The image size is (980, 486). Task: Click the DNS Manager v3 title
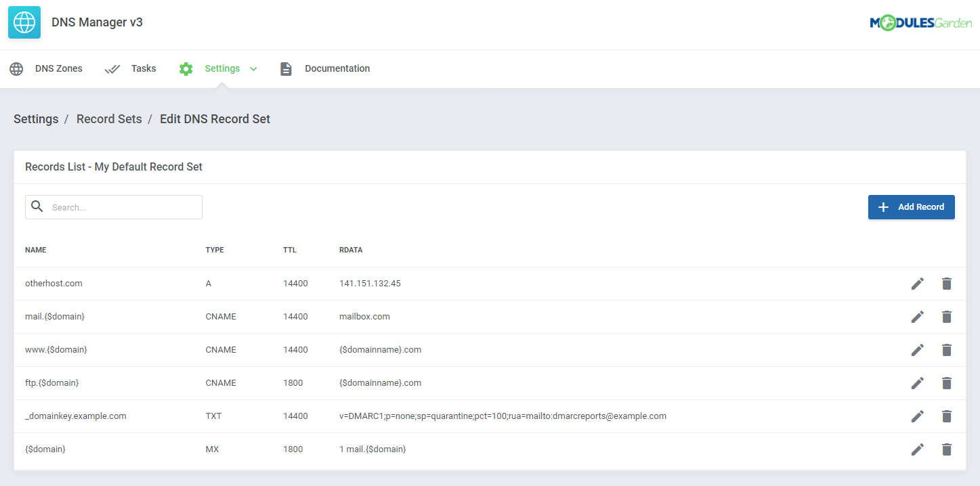97,22
